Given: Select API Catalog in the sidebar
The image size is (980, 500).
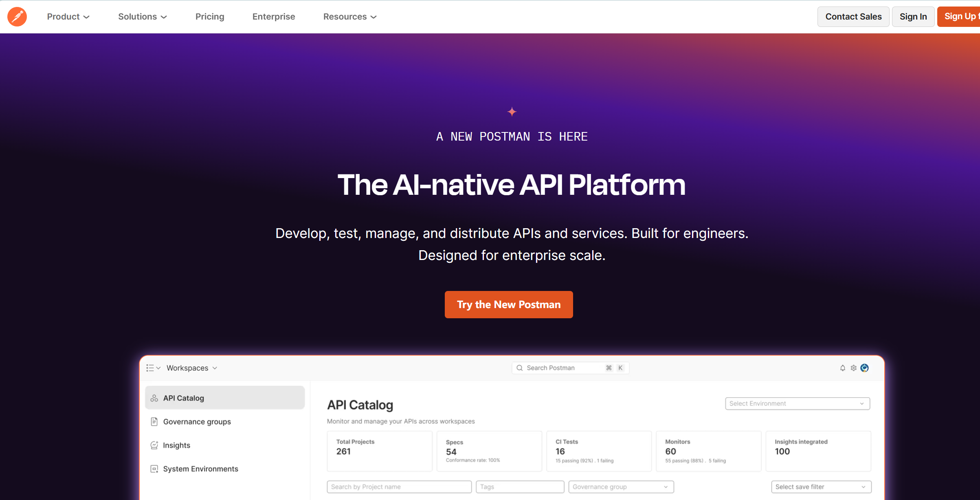Looking at the screenshot, I should point(225,398).
